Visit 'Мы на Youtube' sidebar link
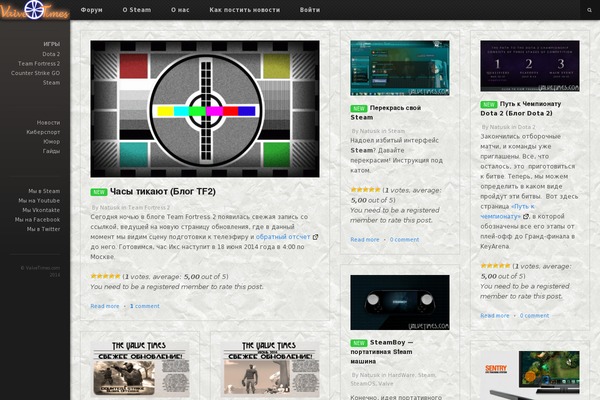600x400 pixels. coord(39,201)
